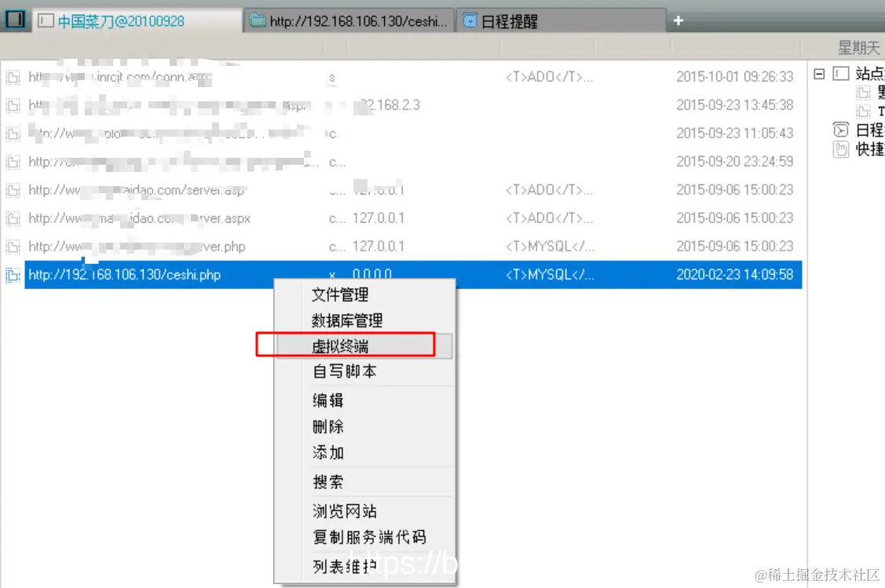Click the 2015-09-23 11:05:43 timestamp cell
885x588 pixels.
pos(735,133)
